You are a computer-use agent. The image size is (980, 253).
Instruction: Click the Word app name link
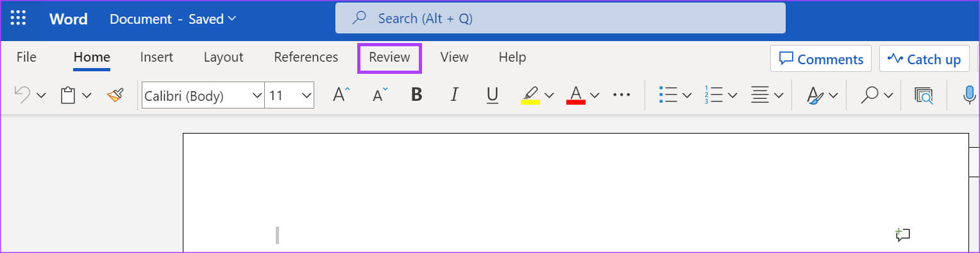(68, 19)
